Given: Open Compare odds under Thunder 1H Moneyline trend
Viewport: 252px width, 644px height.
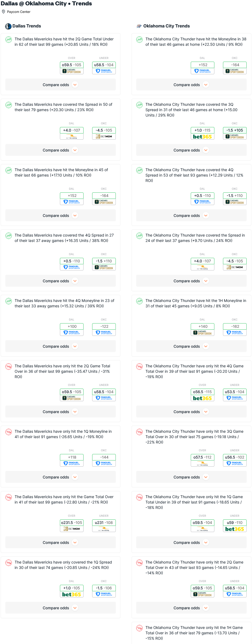Looking at the screenshot, I should pos(191,346).
